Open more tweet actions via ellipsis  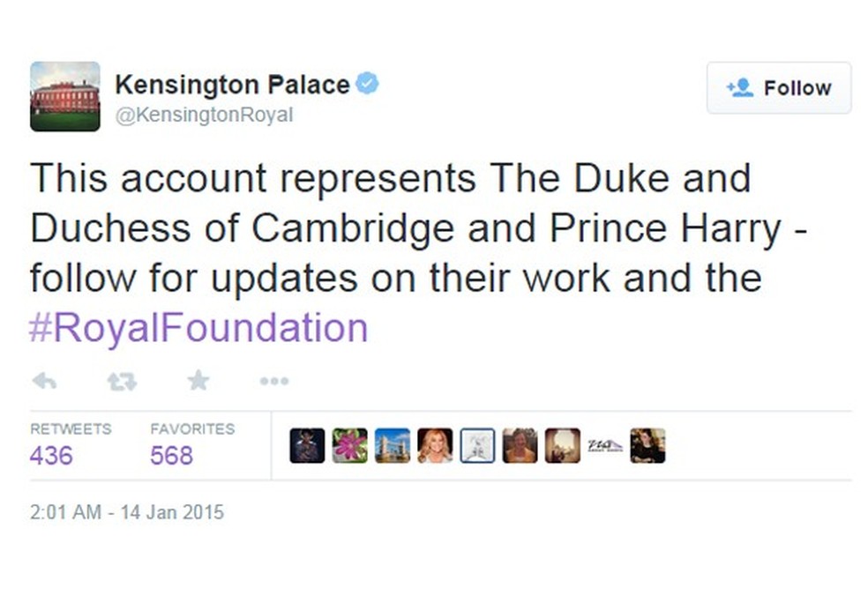click(x=273, y=380)
